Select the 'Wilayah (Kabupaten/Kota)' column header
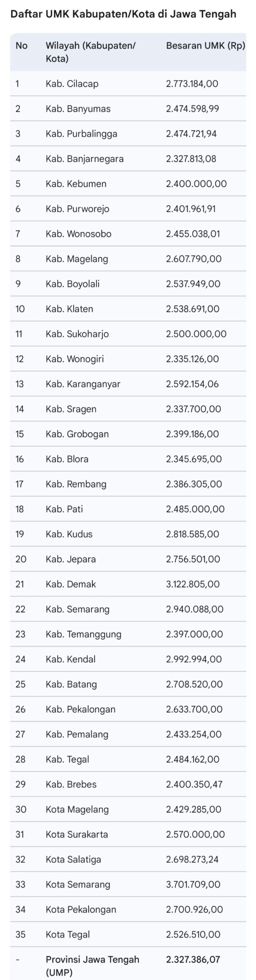256x980 pixels. [x=90, y=52]
